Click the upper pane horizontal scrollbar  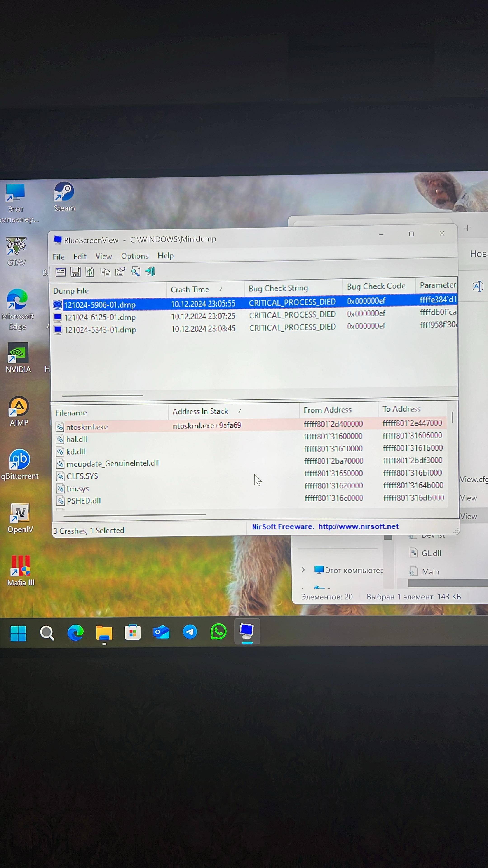point(102,395)
